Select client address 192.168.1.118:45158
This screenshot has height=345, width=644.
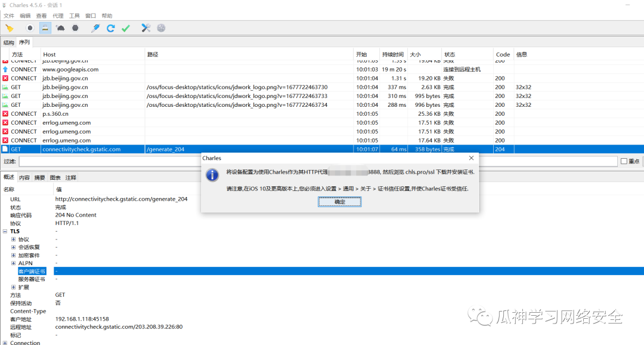point(82,319)
